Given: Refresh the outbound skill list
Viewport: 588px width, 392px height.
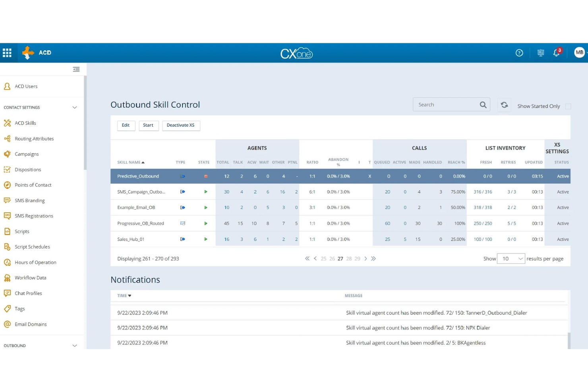Looking at the screenshot, I should (504, 105).
